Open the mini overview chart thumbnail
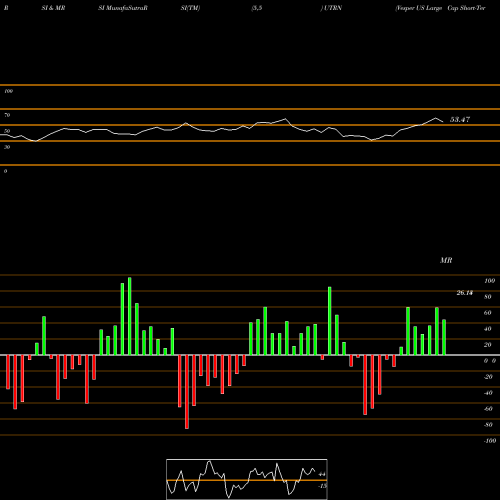Screen dimensions: 500x500 [x=247, y=479]
